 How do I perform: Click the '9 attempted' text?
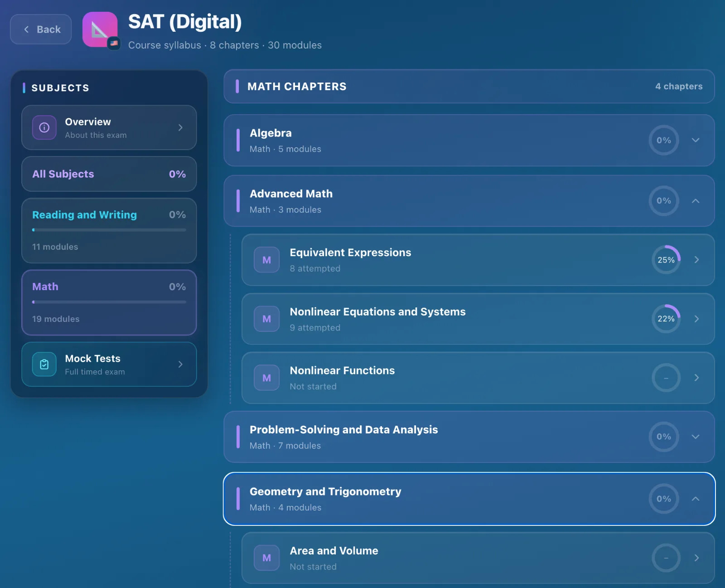pos(315,328)
